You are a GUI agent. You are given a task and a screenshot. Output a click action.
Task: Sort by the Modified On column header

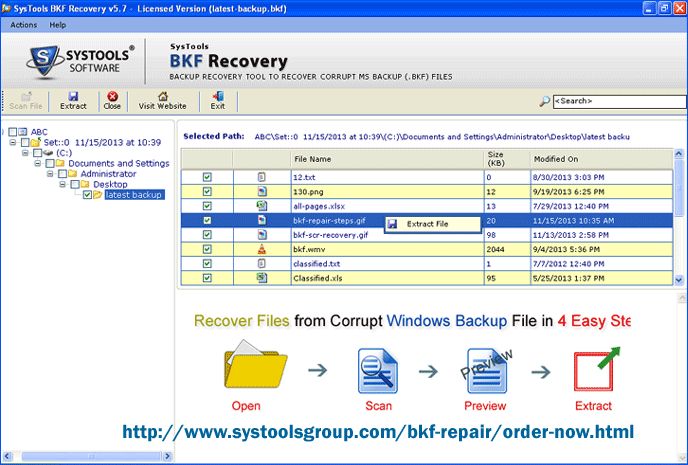click(555, 159)
